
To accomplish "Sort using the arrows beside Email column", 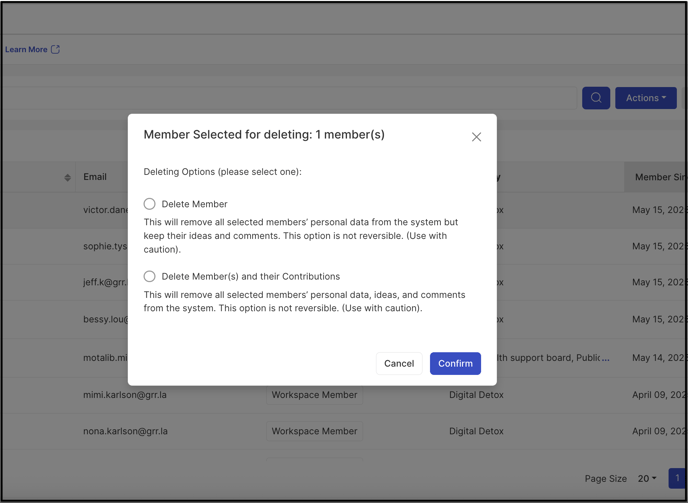I will click(x=67, y=177).
